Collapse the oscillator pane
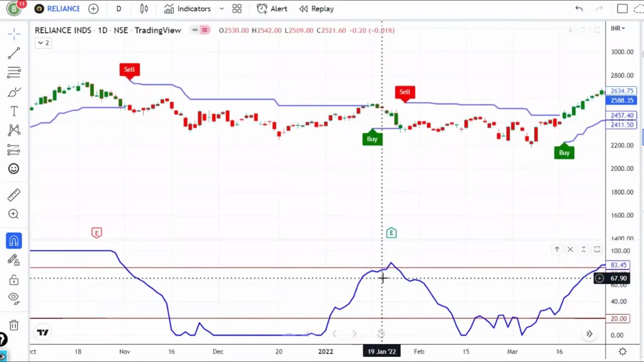The width and height of the screenshot is (644, 362). tap(584, 249)
